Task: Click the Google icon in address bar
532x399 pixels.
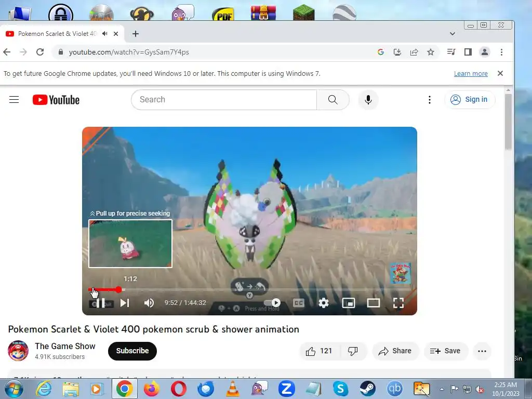Action: pyautogui.click(x=381, y=52)
